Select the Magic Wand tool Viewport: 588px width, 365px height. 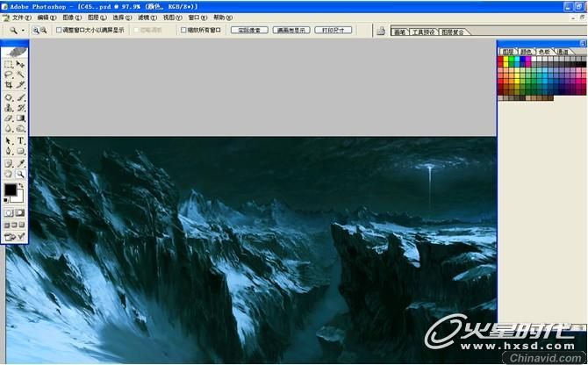[21, 75]
